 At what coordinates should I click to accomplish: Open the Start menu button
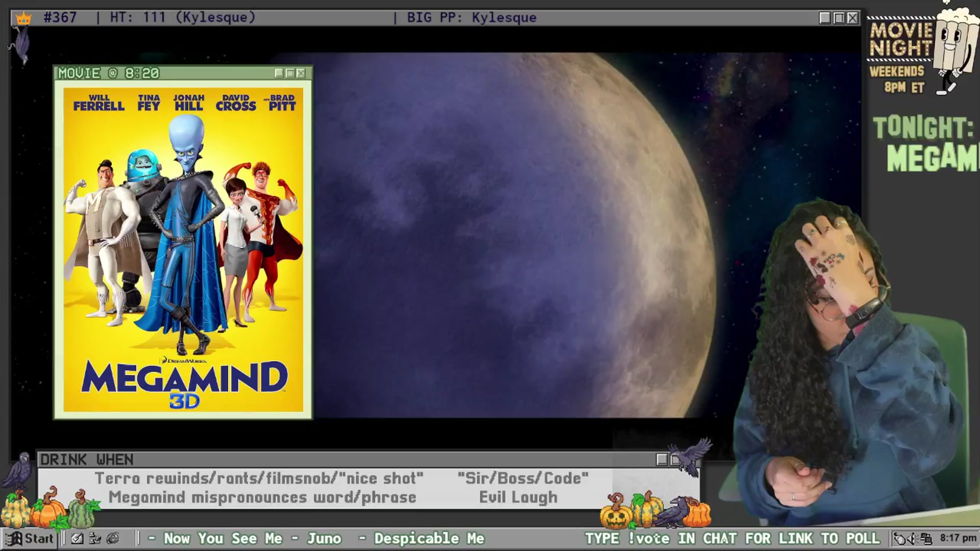coord(30,538)
